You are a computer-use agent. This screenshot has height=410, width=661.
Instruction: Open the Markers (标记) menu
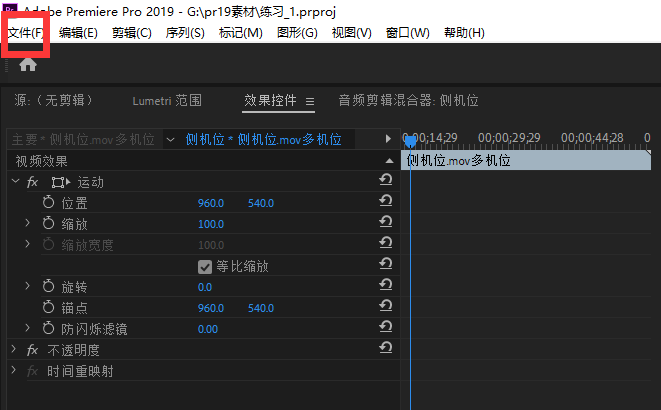241,32
